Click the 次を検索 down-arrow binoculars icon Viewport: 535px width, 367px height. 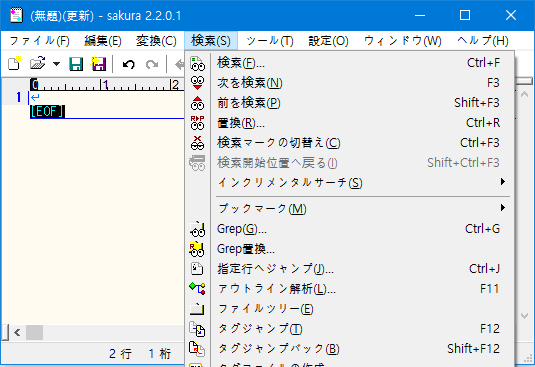(197, 83)
